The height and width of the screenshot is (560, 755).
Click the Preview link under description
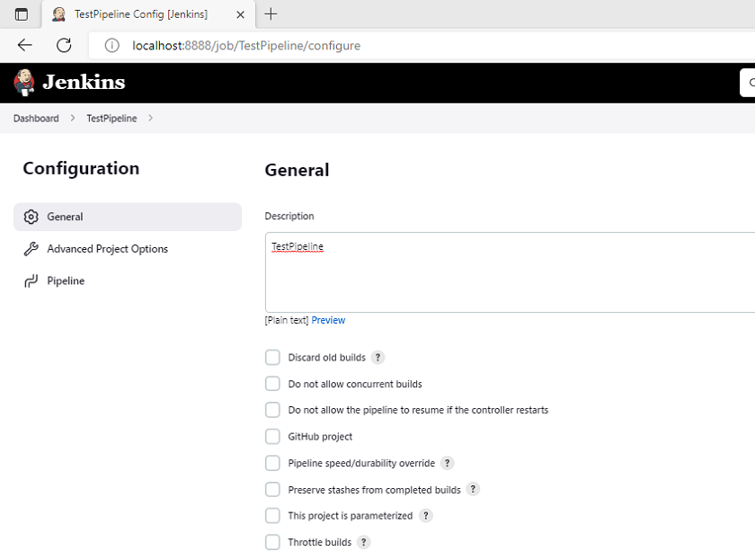(328, 320)
